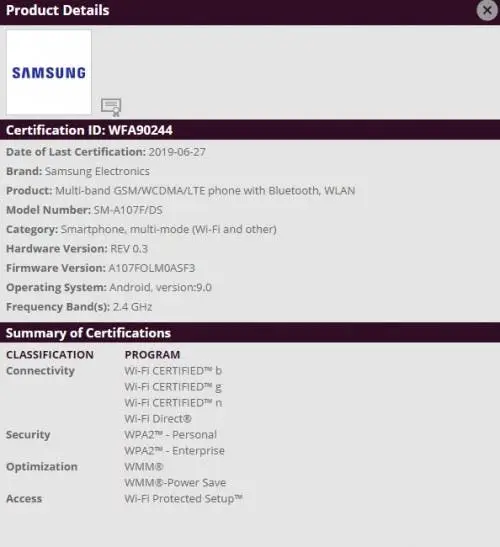Select model number SM-A107F/DS
This screenshot has height=547, width=500.
[128, 210]
